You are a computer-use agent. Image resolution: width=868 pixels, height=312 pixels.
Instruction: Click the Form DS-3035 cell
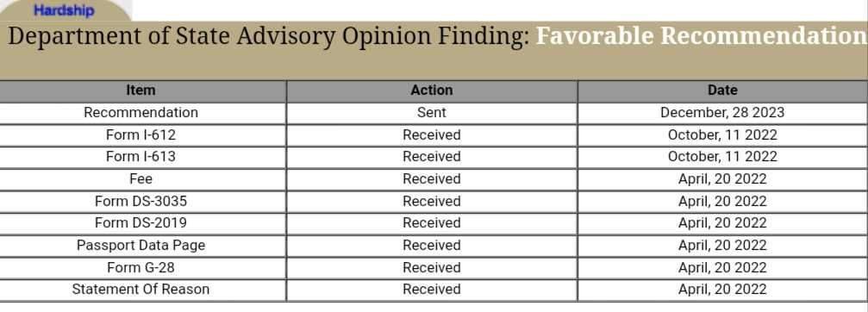click(x=141, y=202)
